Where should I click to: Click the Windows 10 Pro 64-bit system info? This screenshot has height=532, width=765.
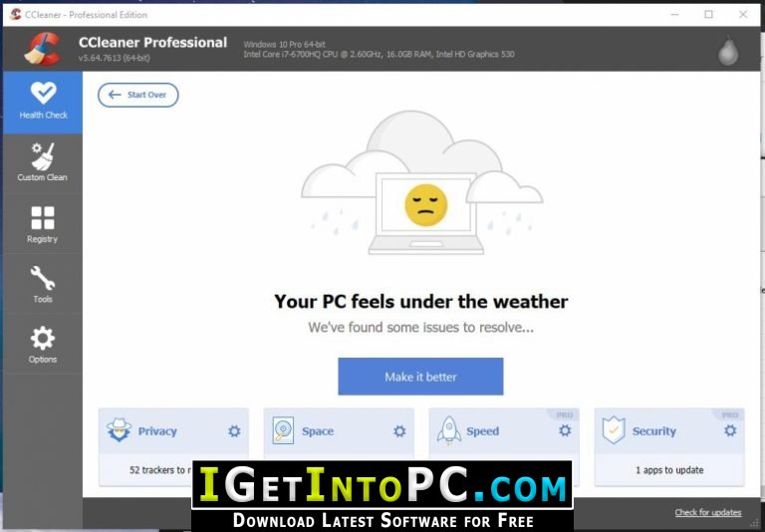(285, 45)
